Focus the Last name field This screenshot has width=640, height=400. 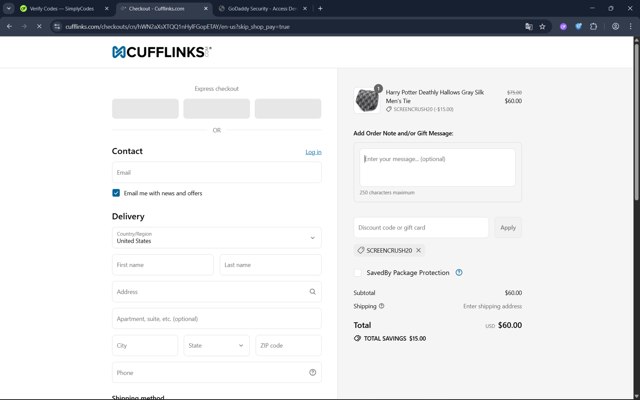click(x=270, y=264)
